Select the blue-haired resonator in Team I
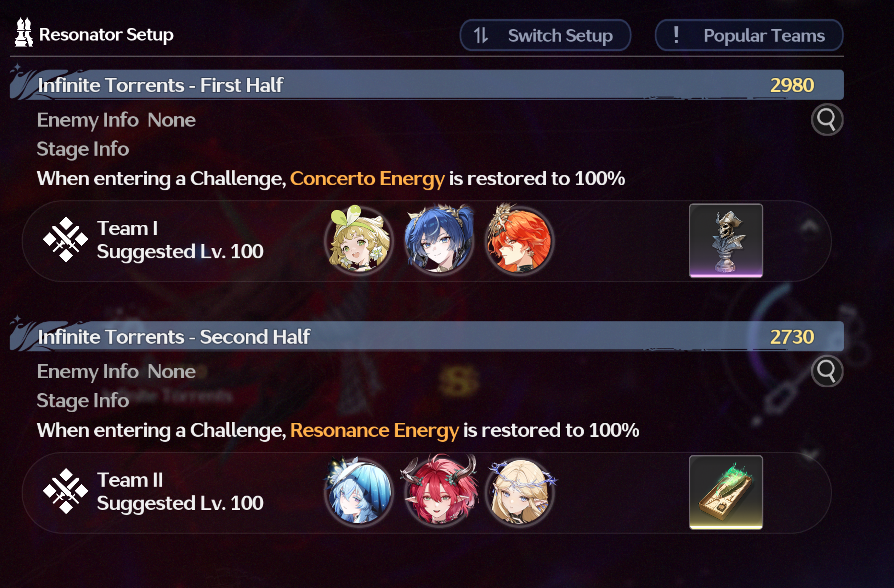The height and width of the screenshot is (588, 894). pyautogui.click(x=439, y=240)
